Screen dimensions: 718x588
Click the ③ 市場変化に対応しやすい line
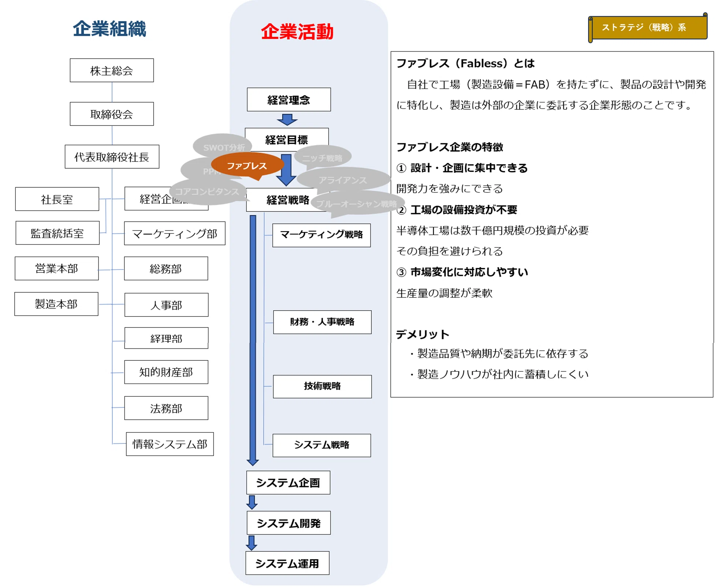pos(462,272)
